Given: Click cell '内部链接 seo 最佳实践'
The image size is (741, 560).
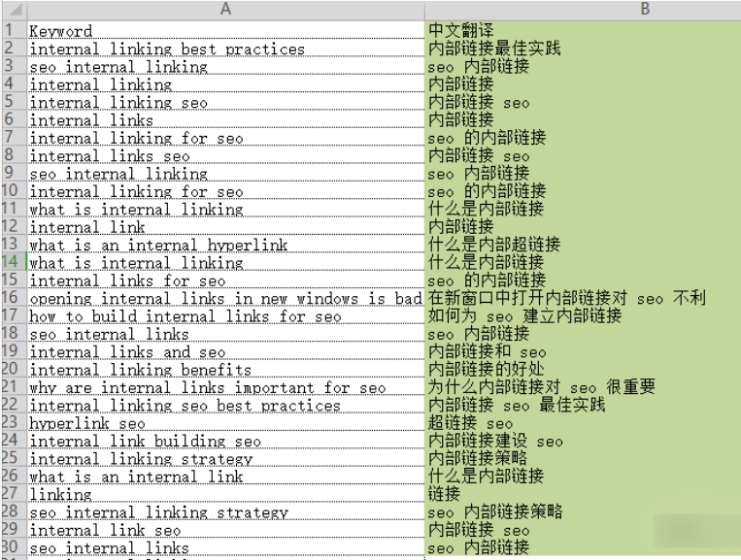Looking at the screenshot, I should click(x=583, y=404).
